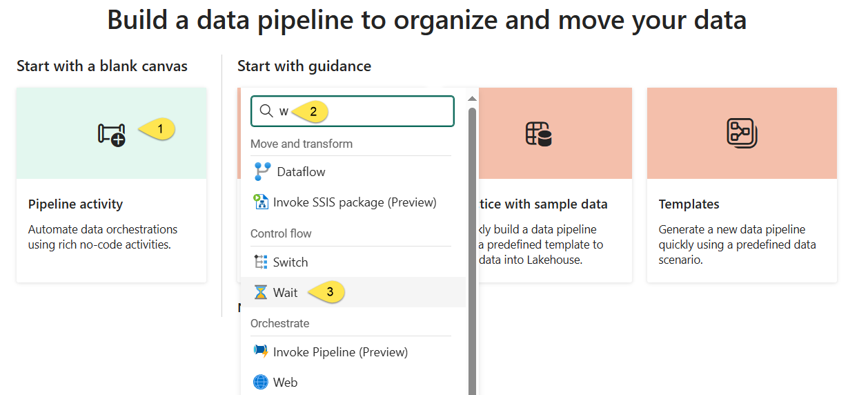
Task: Click the Templates workflow icon
Action: [x=742, y=133]
